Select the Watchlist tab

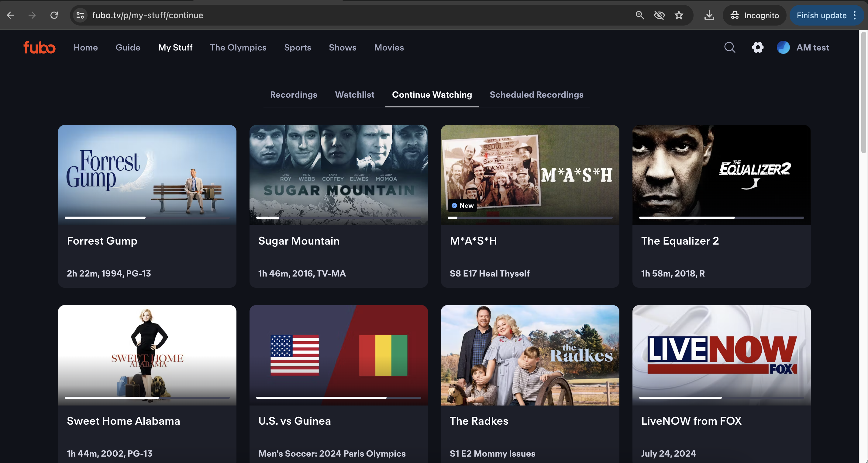(x=354, y=95)
